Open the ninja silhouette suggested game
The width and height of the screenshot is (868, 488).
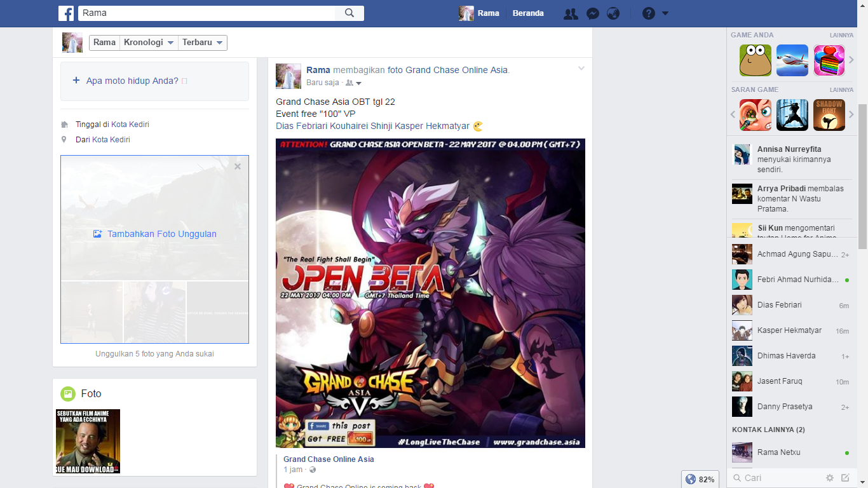pos(792,115)
